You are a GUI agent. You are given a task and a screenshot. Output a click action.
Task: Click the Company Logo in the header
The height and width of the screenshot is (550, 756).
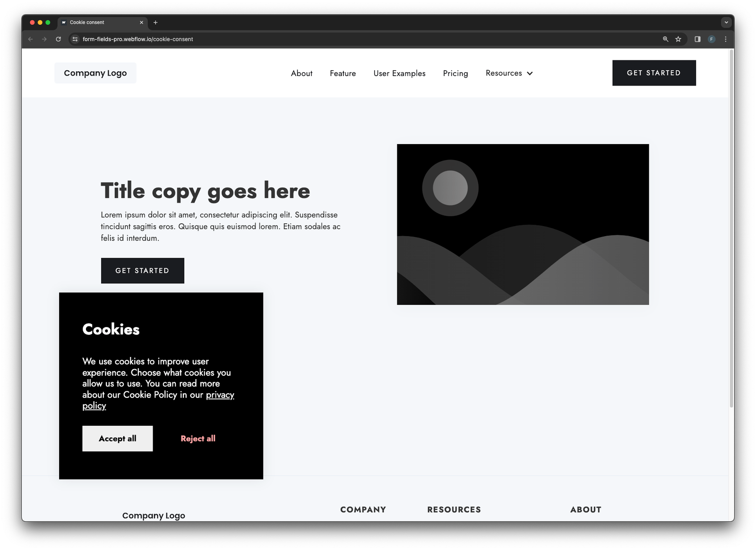[x=95, y=73]
